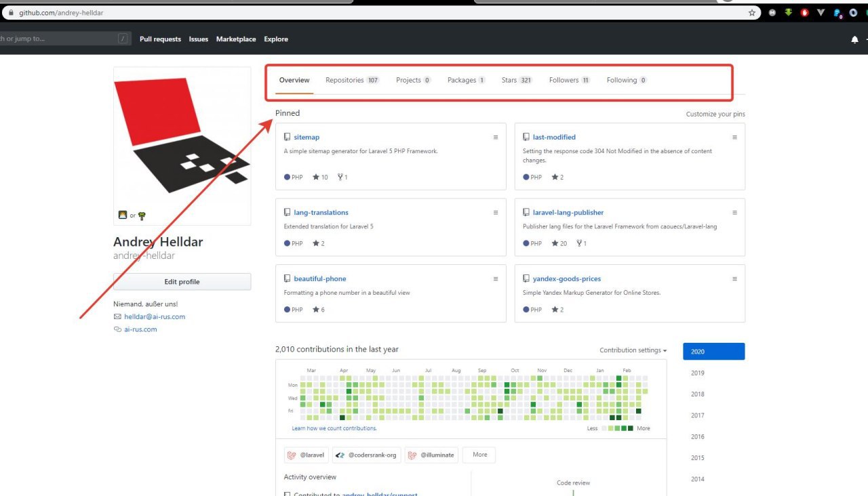Open the lang-translations repository link

[x=321, y=212]
